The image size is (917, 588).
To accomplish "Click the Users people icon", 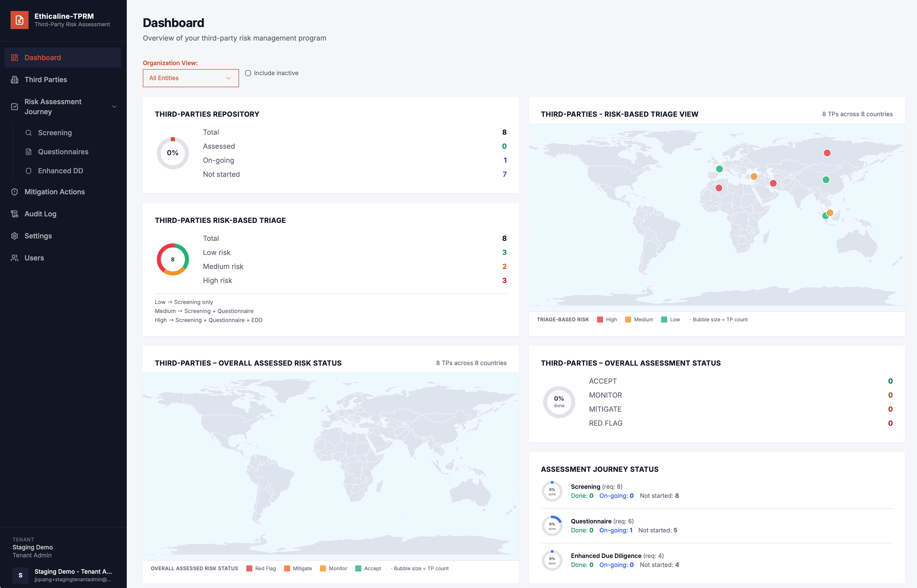I will 15,258.
